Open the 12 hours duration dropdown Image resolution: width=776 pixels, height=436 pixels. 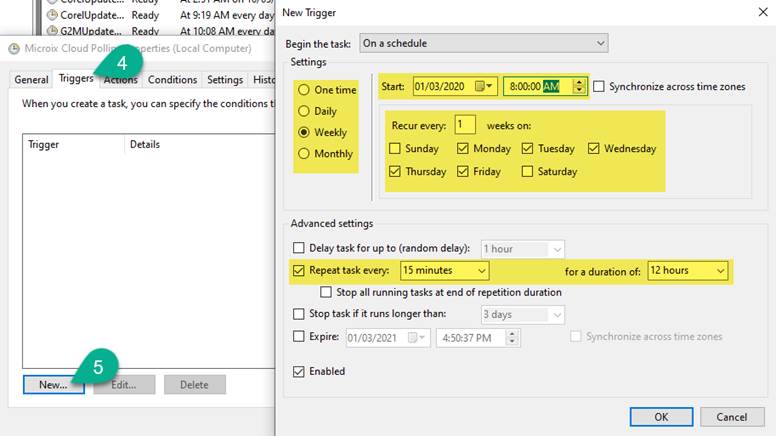coord(688,270)
